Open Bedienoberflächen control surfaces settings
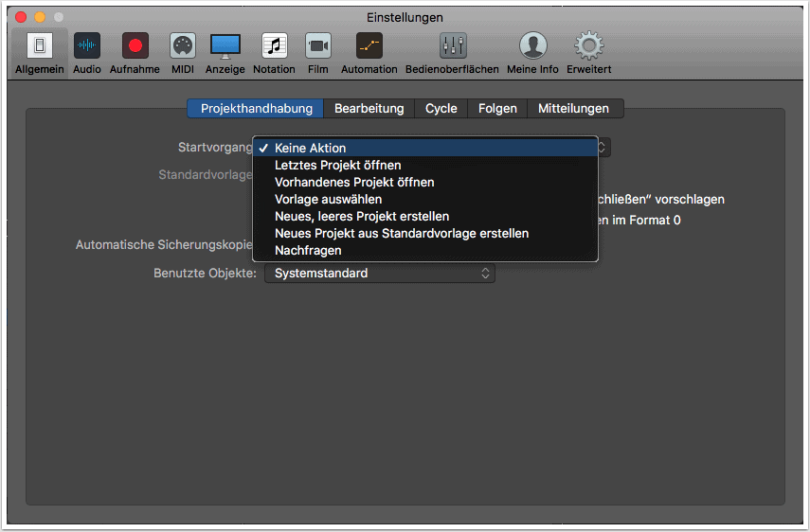The image size is (810, 532). coord(452,53)
